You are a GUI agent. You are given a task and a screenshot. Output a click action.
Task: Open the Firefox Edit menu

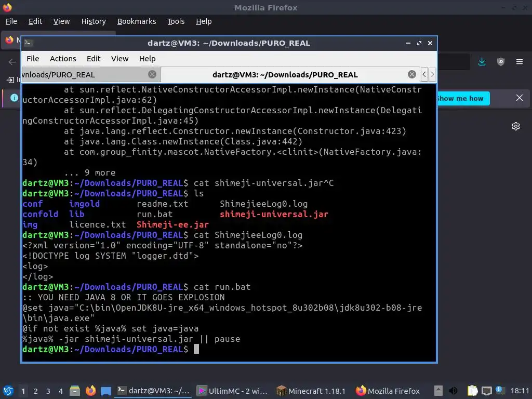[x=35, y=21]
